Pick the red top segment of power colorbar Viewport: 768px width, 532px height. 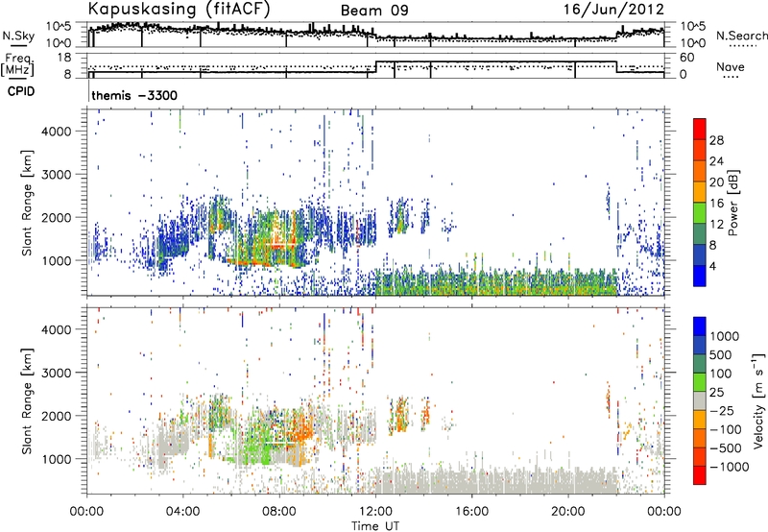pos(700,129)
